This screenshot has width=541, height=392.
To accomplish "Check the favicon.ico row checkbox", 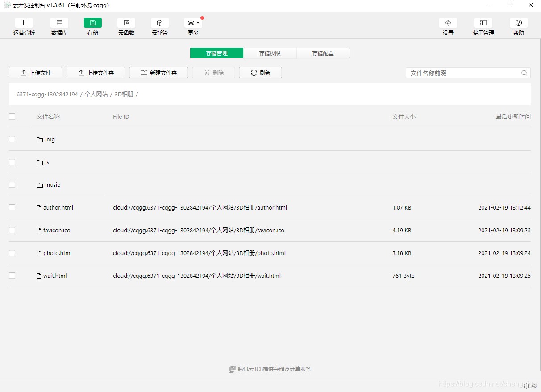I will (x=12, y=230).
